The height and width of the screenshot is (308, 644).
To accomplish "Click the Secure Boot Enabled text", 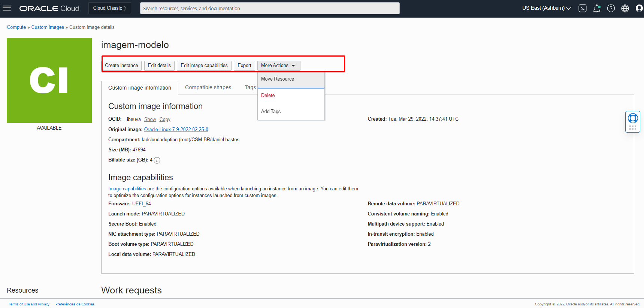I will [x=132, y=224].
